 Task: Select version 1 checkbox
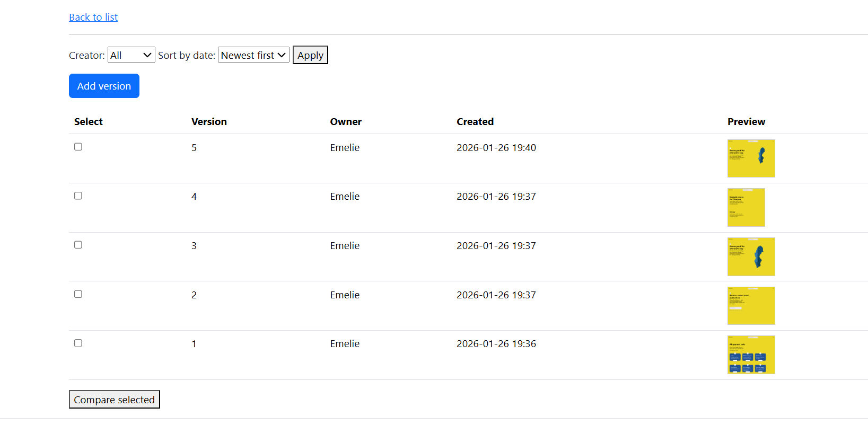point(78,343)
